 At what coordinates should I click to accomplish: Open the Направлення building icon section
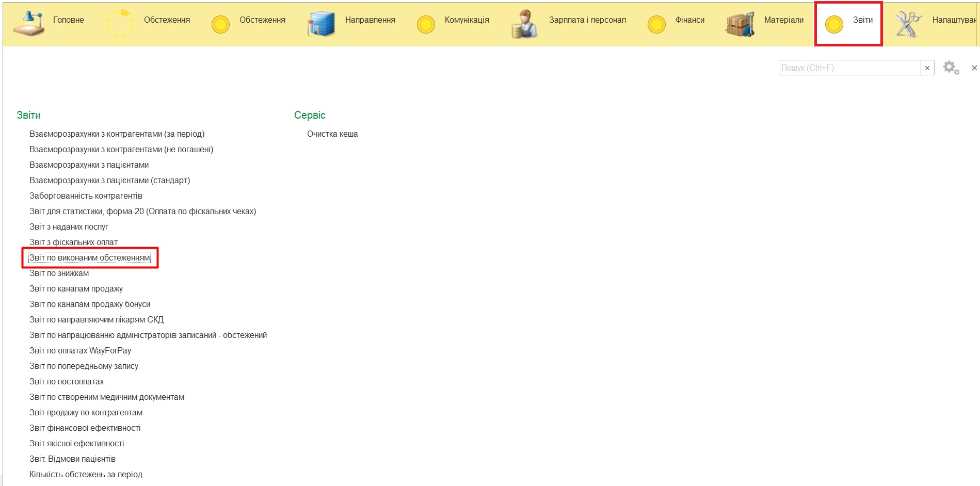tap(321, 24)
